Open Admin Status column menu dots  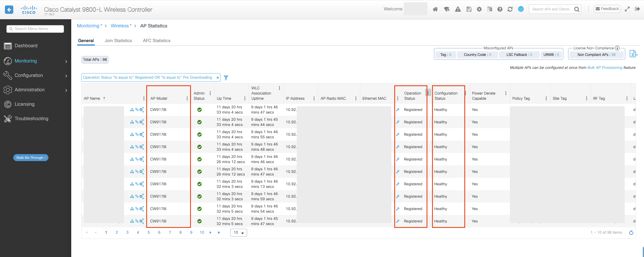[210, 93]
